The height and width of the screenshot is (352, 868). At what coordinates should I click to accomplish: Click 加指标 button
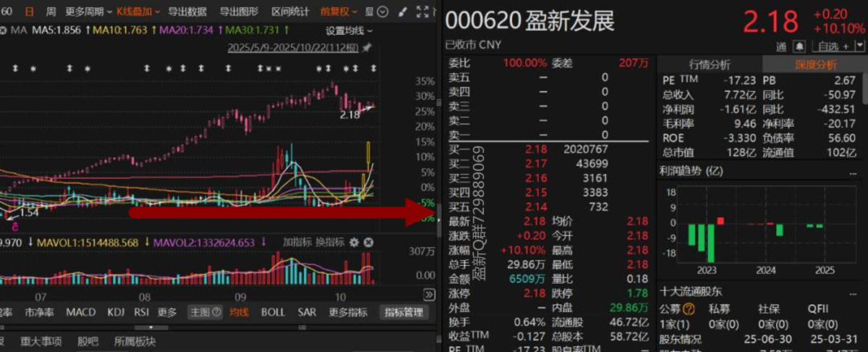click(297, 242)
